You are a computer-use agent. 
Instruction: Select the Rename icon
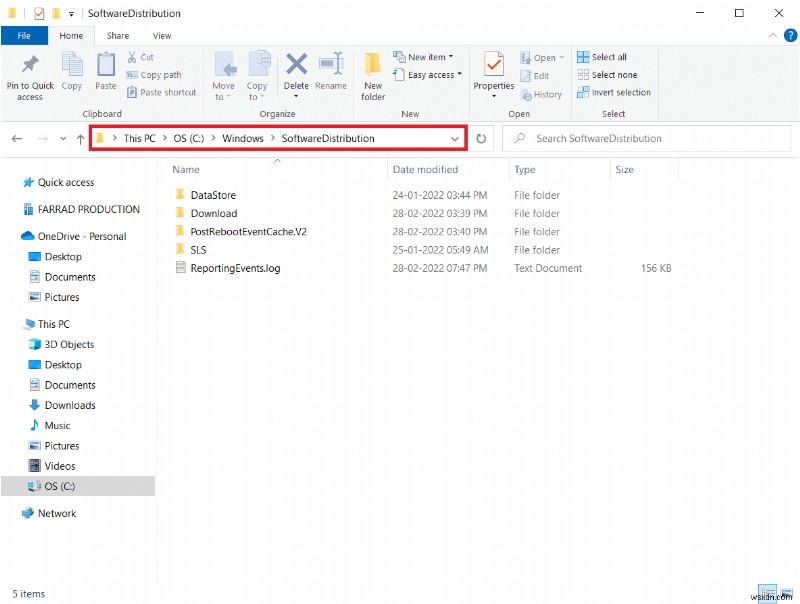(330, 73)
